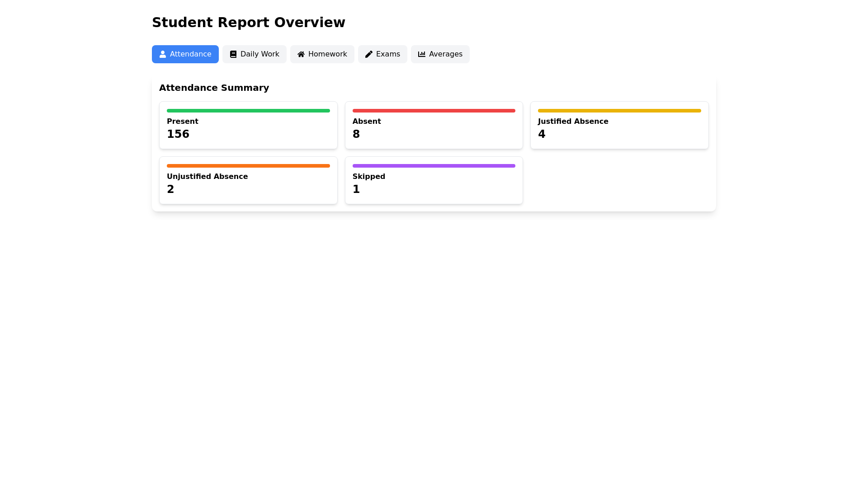868x488 pixels.
Task: Click the person icon in Attendance tab
Action: coord(163,54)
